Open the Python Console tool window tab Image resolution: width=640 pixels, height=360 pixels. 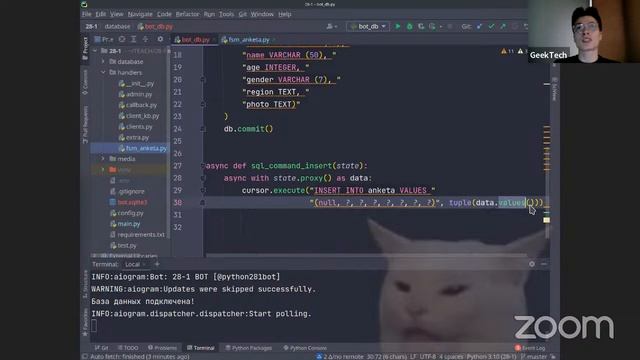tap(305, 348)
